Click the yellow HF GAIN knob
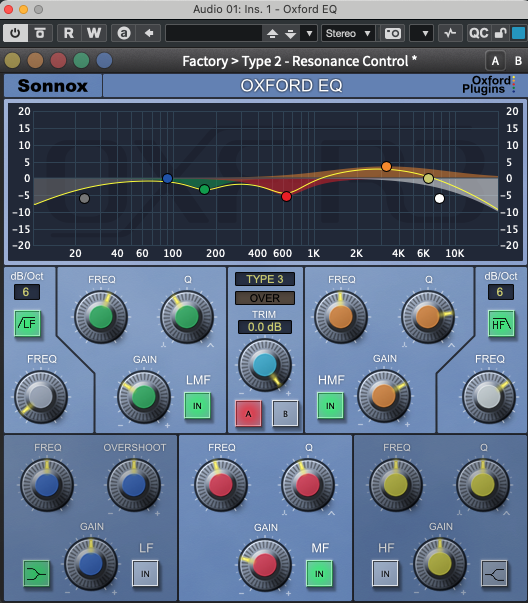 coord(440,564)
